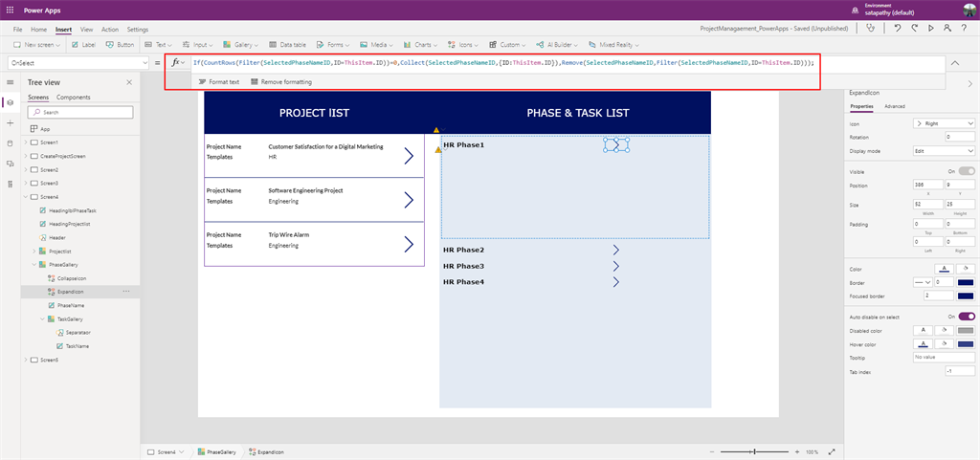
Task: Collapse Screen4 in the tree
Action: [x=26, y=197]
